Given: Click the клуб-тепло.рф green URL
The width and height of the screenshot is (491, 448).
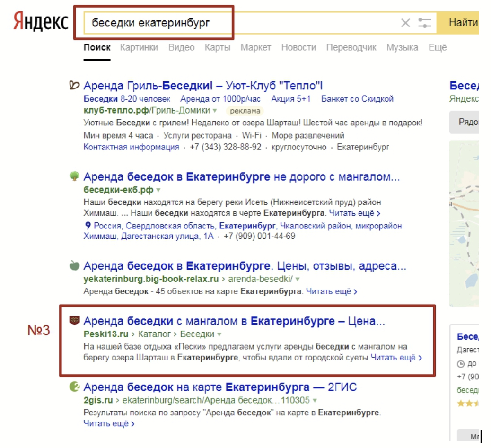Looking at the screenshot, I should [116, 111].
